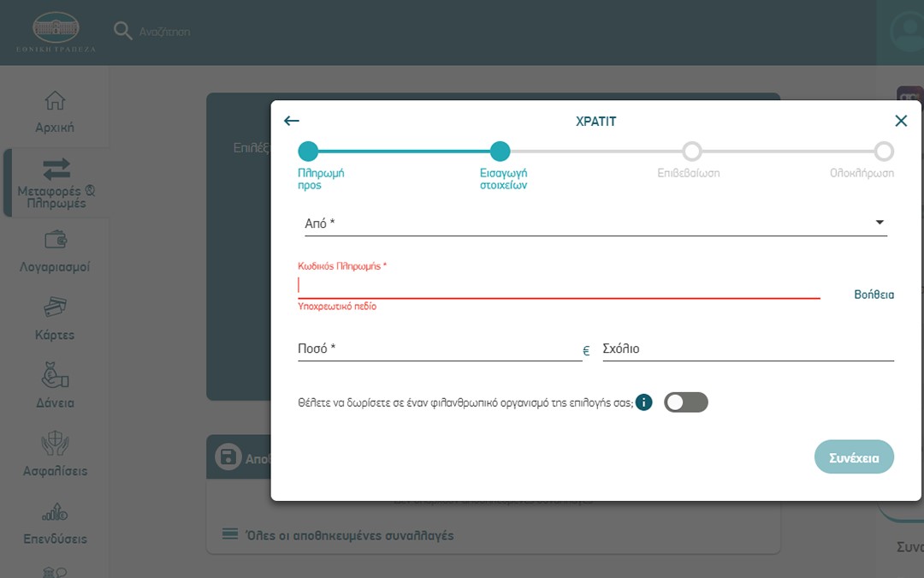924x578 pixels.
Task: Go back using the dialog's left arrow
Action: click(x=292, y=122)
